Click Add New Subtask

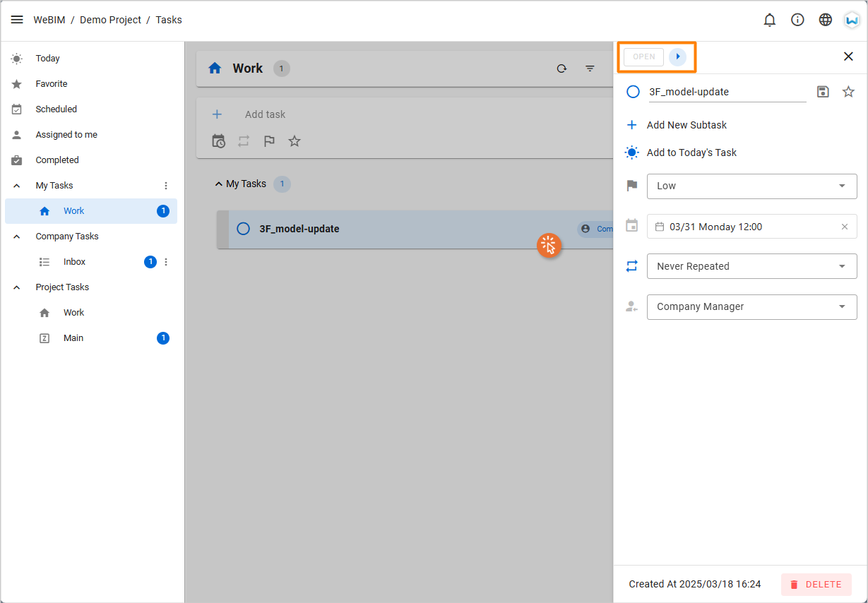coord(686,125)
